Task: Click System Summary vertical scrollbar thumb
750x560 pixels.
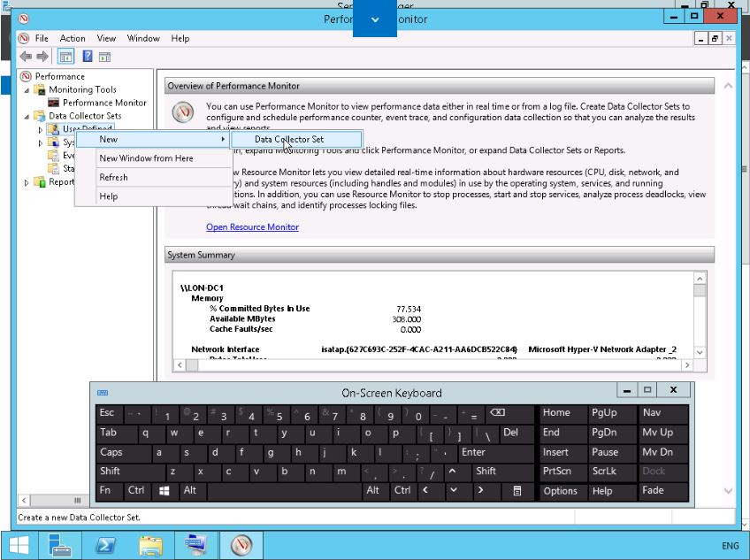Action: 700,290
